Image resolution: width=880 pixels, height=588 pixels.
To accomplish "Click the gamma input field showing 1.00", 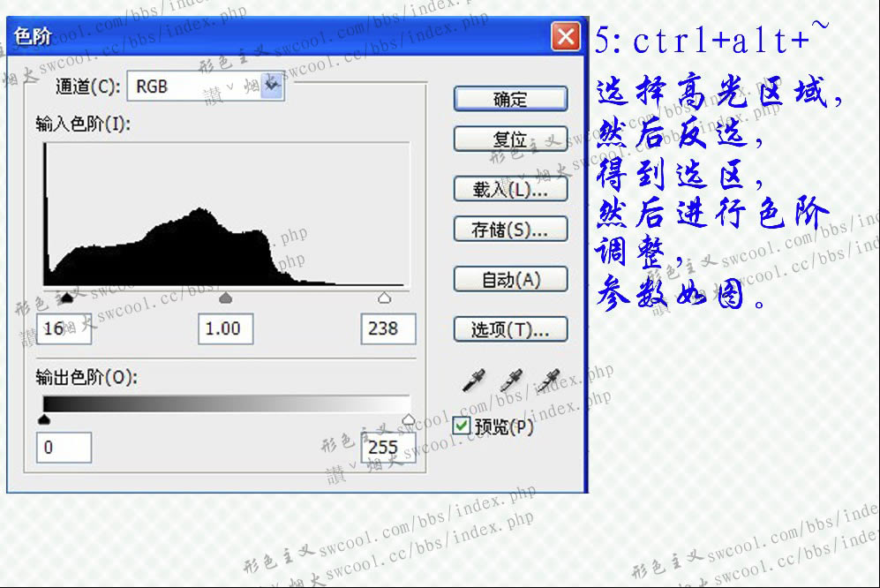I will [225, 328].
